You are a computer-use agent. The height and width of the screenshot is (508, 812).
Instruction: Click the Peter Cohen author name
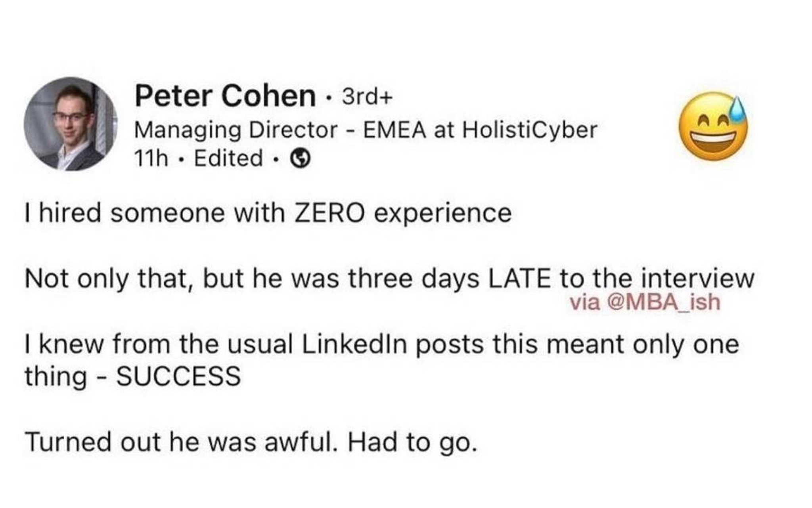coord(225,96)
